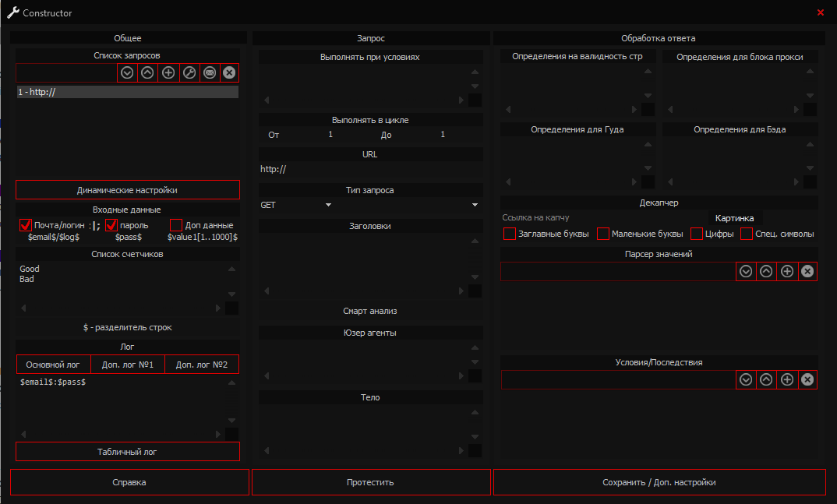The width and height of the screenshot is (837, 504).
Task: Click the Список запросов name input field
Action: pyautogui.click(x=67, y=72)
